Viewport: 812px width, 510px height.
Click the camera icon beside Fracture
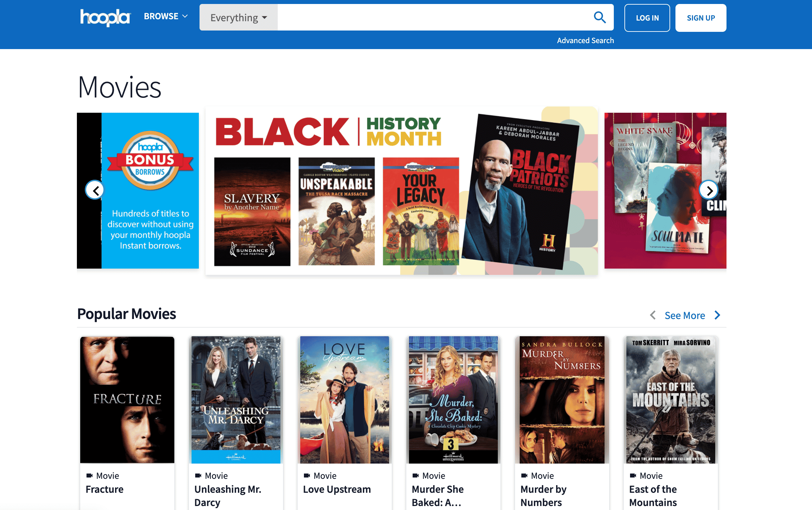(x=89, y=475)
